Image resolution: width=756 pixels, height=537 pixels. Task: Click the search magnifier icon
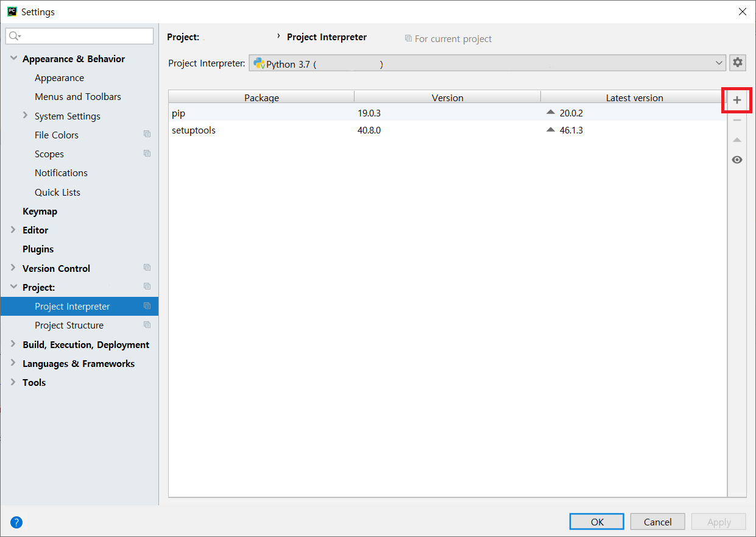[15, 37]
